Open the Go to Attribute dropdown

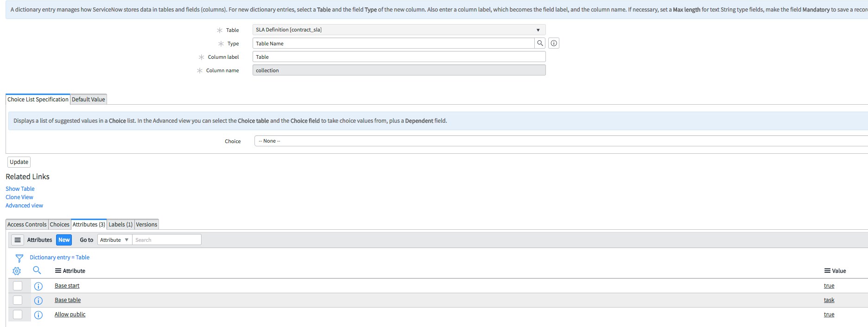click(x=114, y=240)
